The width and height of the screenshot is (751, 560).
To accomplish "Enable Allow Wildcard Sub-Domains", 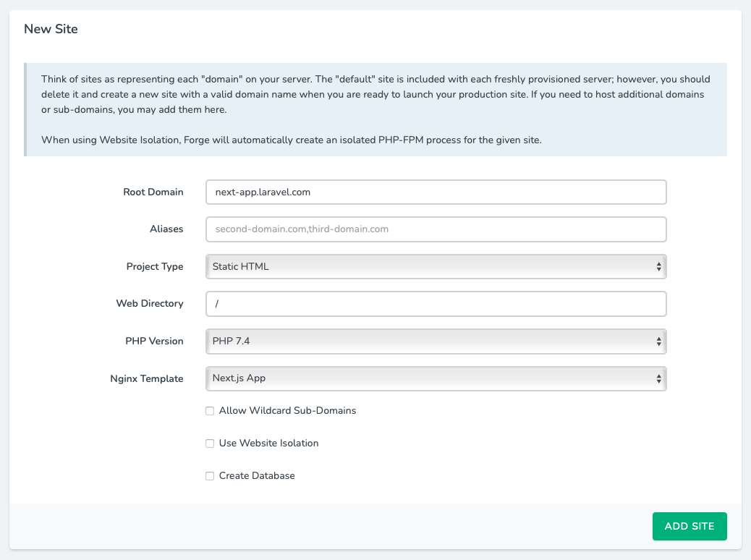I will click(x=210, y=410).
